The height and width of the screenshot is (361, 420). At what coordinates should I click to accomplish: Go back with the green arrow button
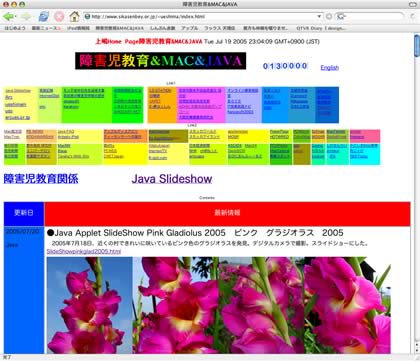pos(8,16)
